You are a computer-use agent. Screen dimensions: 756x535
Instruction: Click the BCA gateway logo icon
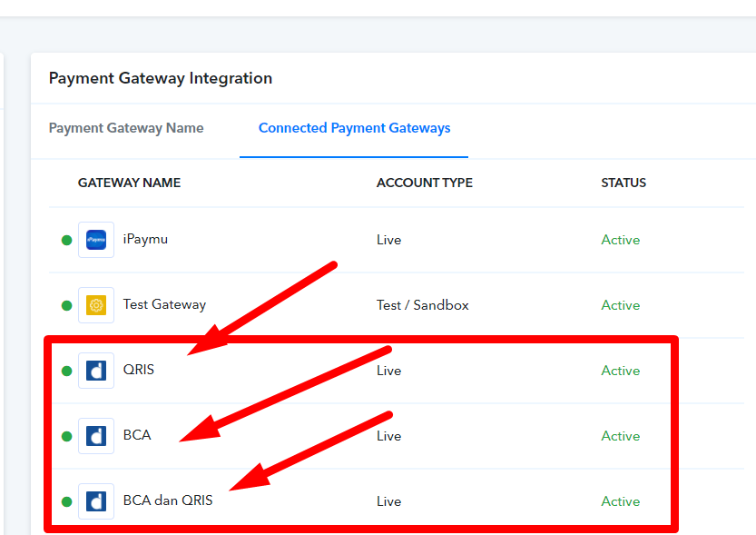96,436
